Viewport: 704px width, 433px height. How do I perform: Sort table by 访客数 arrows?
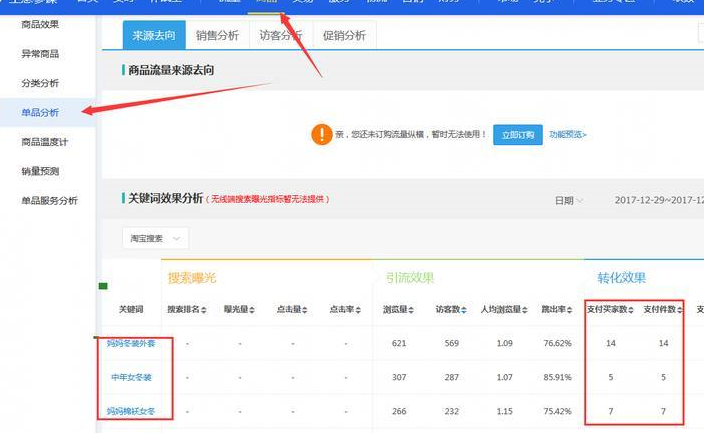464,310
